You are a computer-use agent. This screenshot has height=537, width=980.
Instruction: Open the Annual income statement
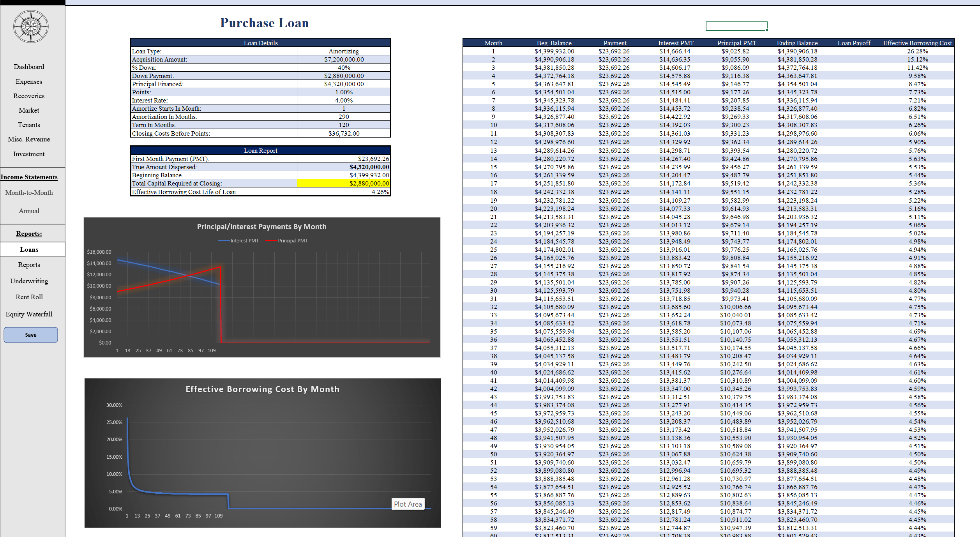click(x=29, y=211)
